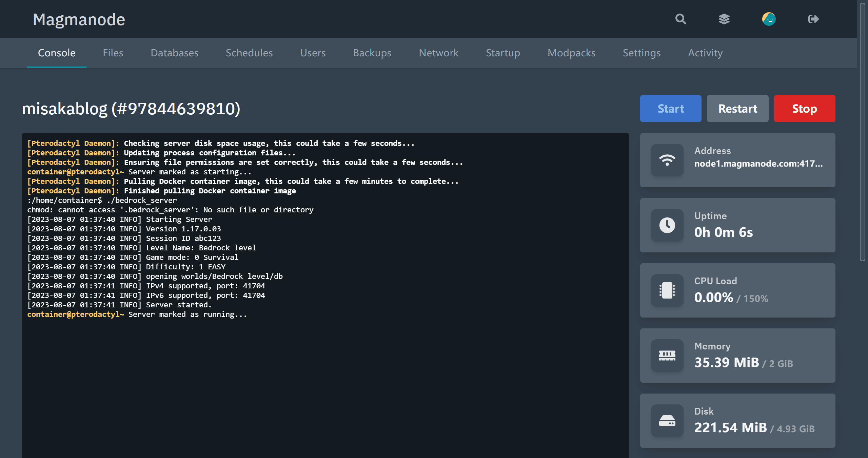Click the Magmanode logo title link

coord(79,19)
